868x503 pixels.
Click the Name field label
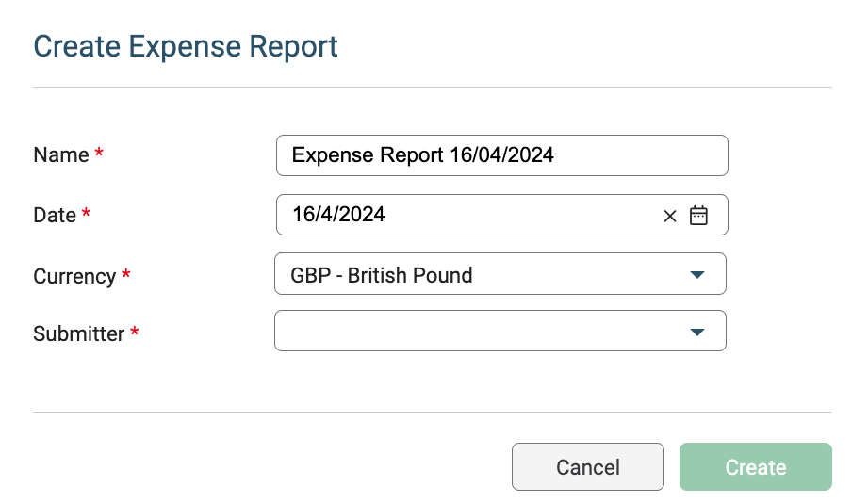pos(61,155)
